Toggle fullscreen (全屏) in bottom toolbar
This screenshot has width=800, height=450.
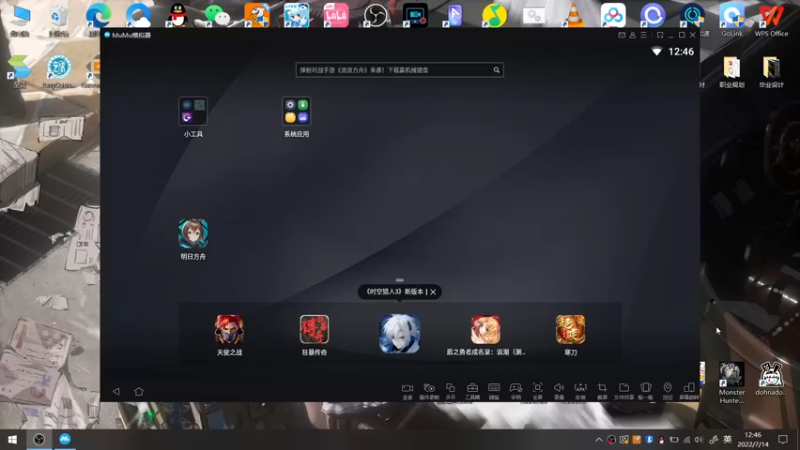(x=538, y=388)
